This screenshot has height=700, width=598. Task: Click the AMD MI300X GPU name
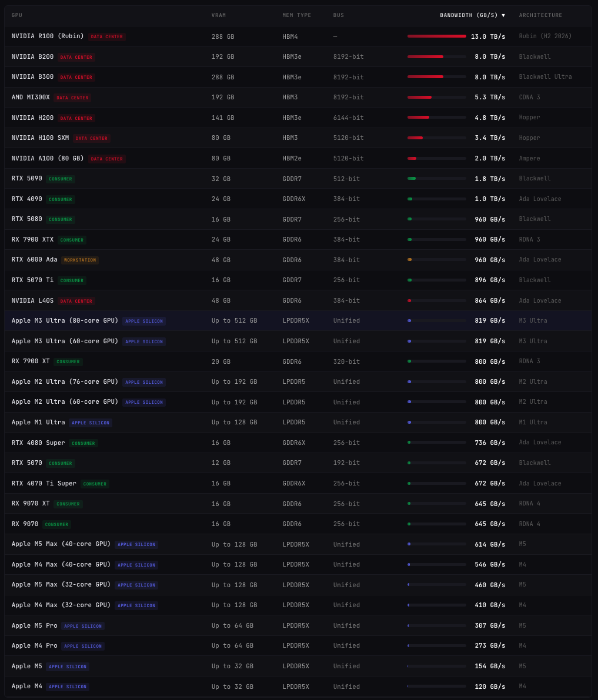pos(31,98)
